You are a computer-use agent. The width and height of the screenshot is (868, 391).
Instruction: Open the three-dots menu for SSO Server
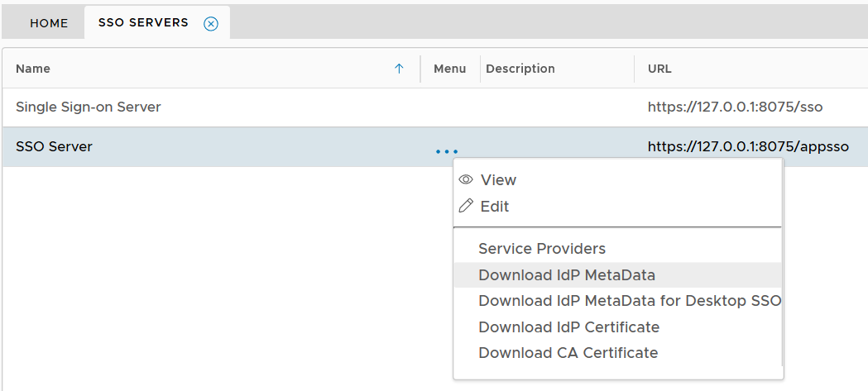(x=446, y=151)
